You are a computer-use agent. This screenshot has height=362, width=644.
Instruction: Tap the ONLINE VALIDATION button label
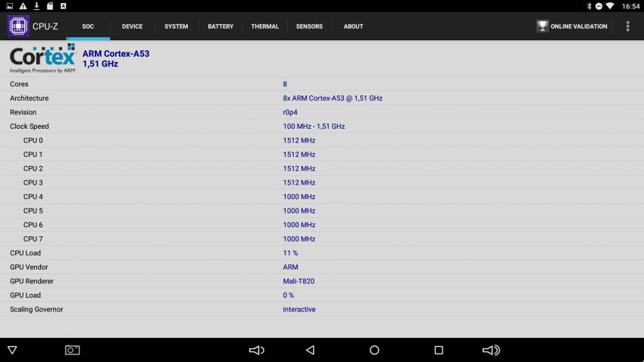pyautogui.click(x=579, y=27)
